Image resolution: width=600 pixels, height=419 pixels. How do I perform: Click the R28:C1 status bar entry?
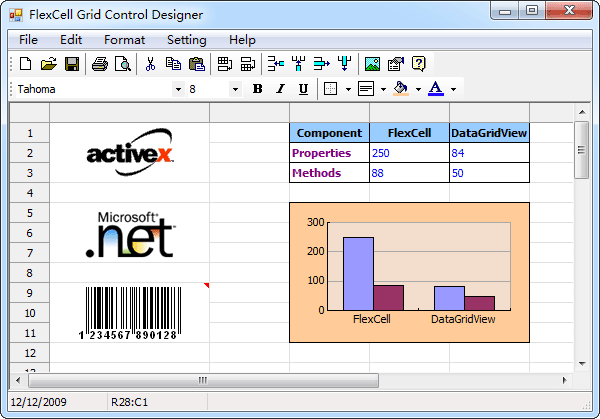click(x=129, y=402)
